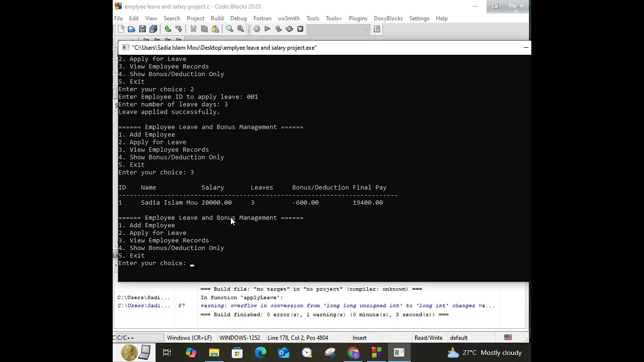Click the Build and run icon

[278, 29]
